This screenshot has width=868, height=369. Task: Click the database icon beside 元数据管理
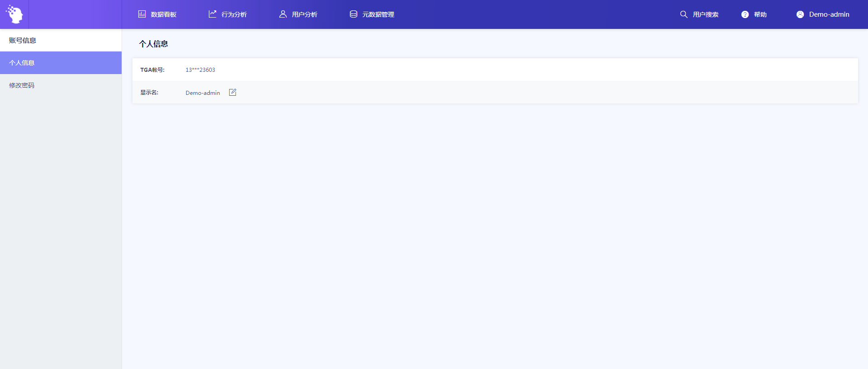[x=354, y=14]
